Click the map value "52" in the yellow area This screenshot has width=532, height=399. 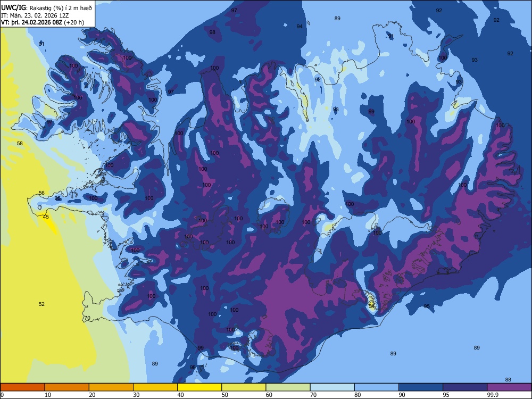pos(41,304)
